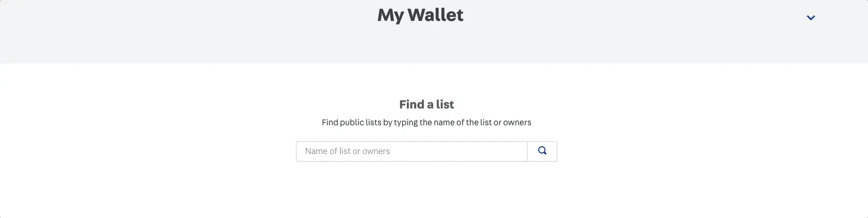The height and width of the screenshot is (218, 868).
Task: Submit the list search with the search button
Action: [542, 151]
